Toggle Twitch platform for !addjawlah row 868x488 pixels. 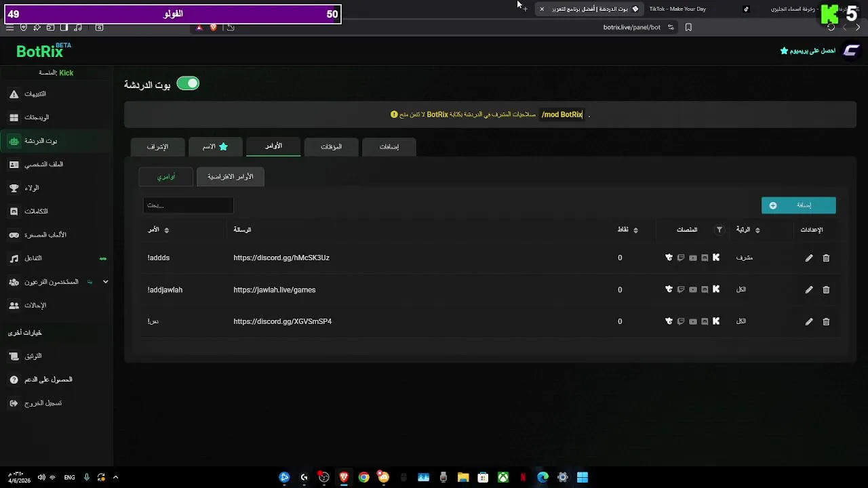681,289
